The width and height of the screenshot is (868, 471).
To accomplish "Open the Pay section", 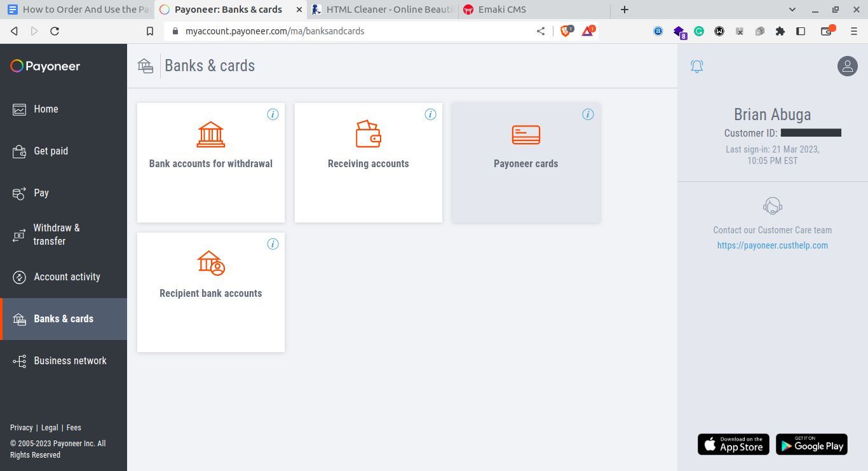I will 41,193.
